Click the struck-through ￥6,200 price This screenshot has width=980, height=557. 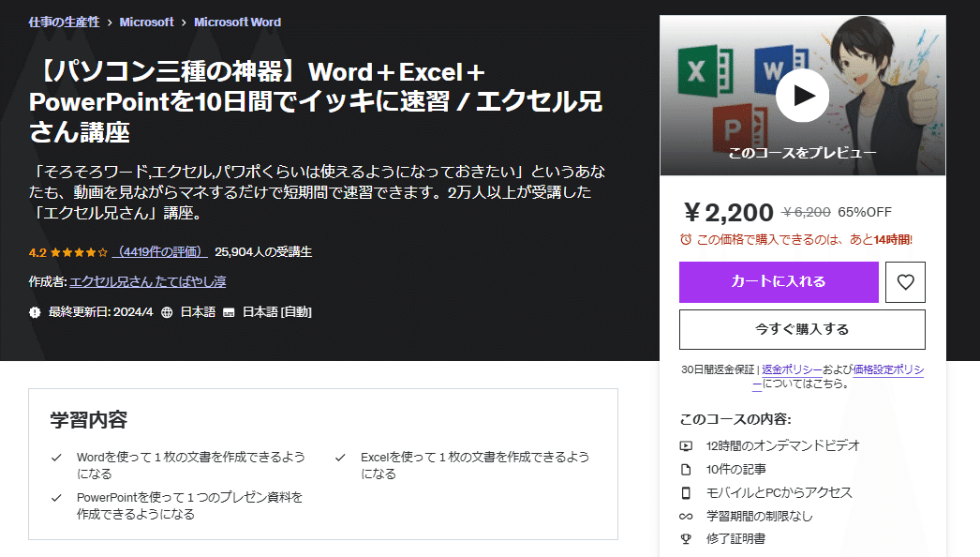click(x=807, y=213)
